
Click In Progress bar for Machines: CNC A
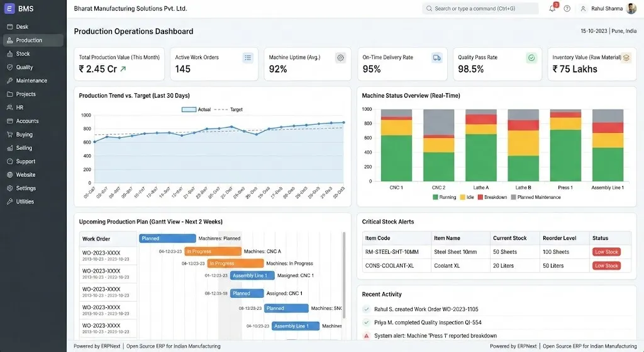click(x=213, y=251)
